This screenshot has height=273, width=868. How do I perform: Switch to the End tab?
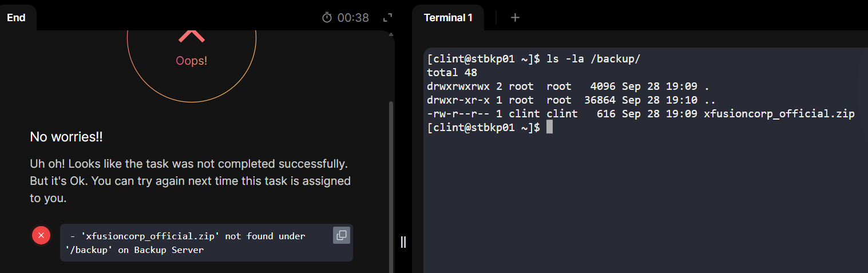[x=16, y=18]
